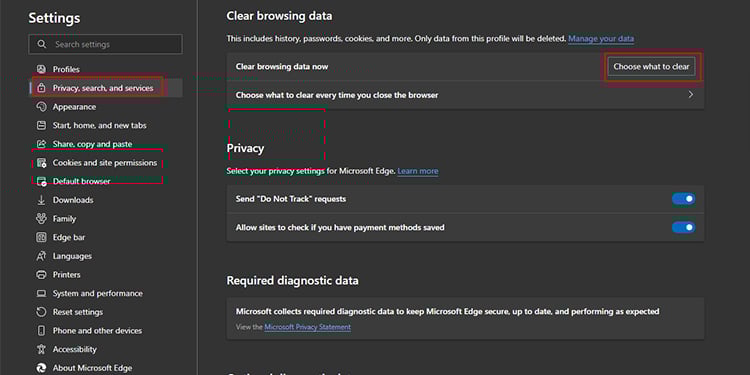Click the Appearance palette icon

coord(42,107)
